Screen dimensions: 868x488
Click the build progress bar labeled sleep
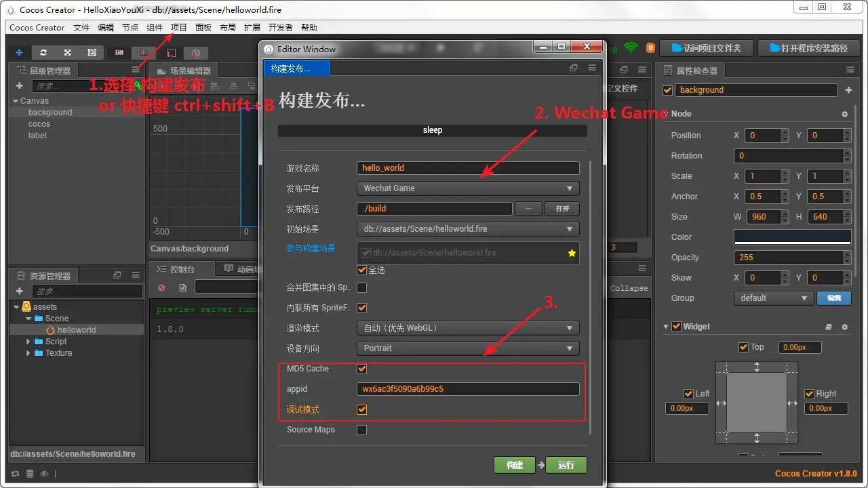pyautogui.click(x=433, y=130)
